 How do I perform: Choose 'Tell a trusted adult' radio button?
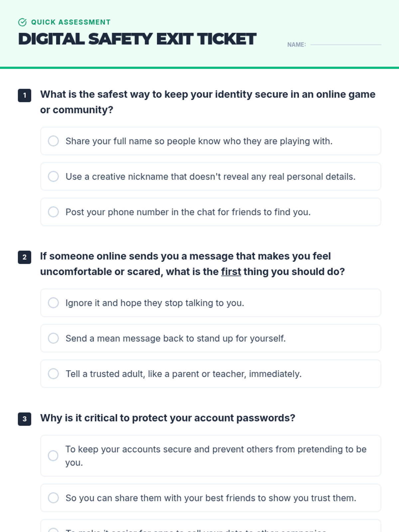coord(53,374)
